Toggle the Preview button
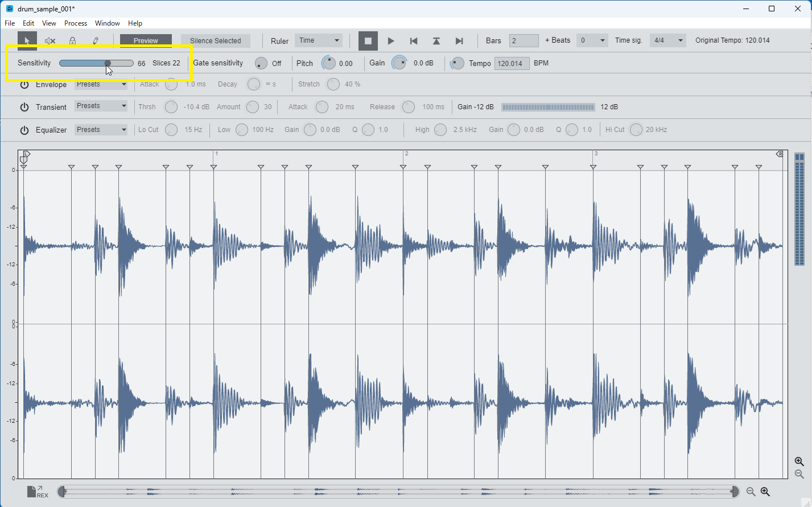 click(146, 41)
